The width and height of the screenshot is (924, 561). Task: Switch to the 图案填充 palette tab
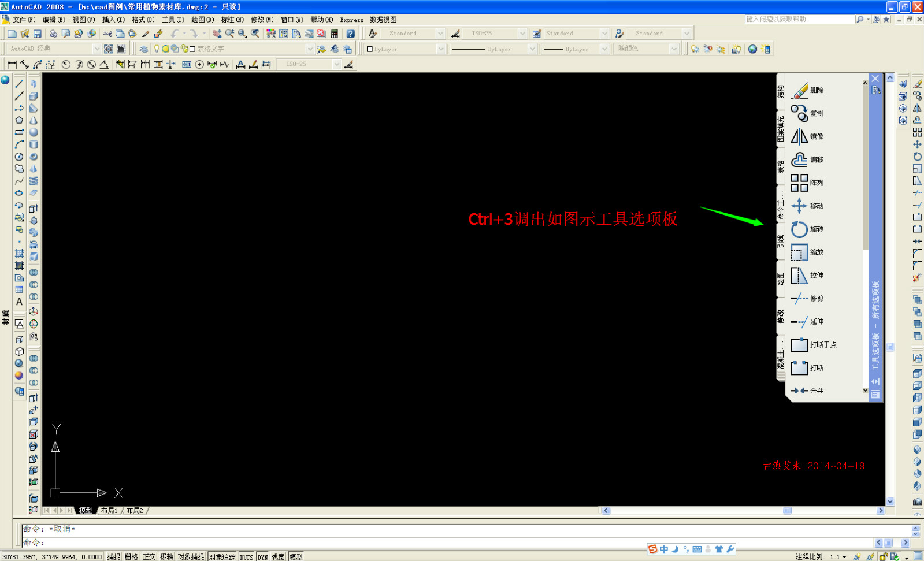pos(781,129)
